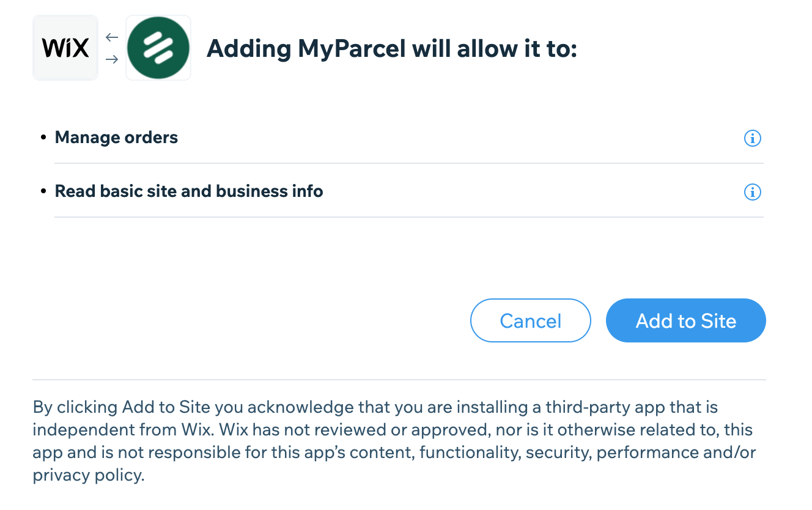Click the Manage orders permission entry
Image resolution: width=812 pixels, height=510 pixels.
coord(116,137)
